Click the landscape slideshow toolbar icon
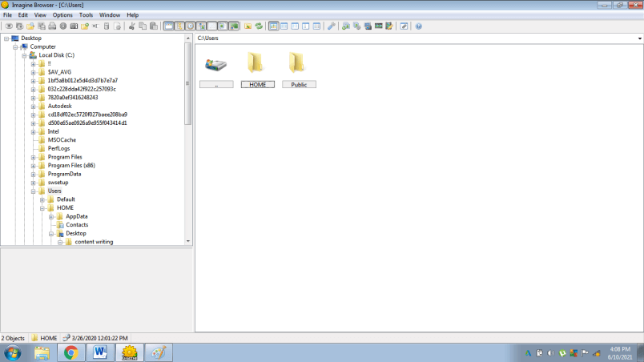 tap(379, 26)
